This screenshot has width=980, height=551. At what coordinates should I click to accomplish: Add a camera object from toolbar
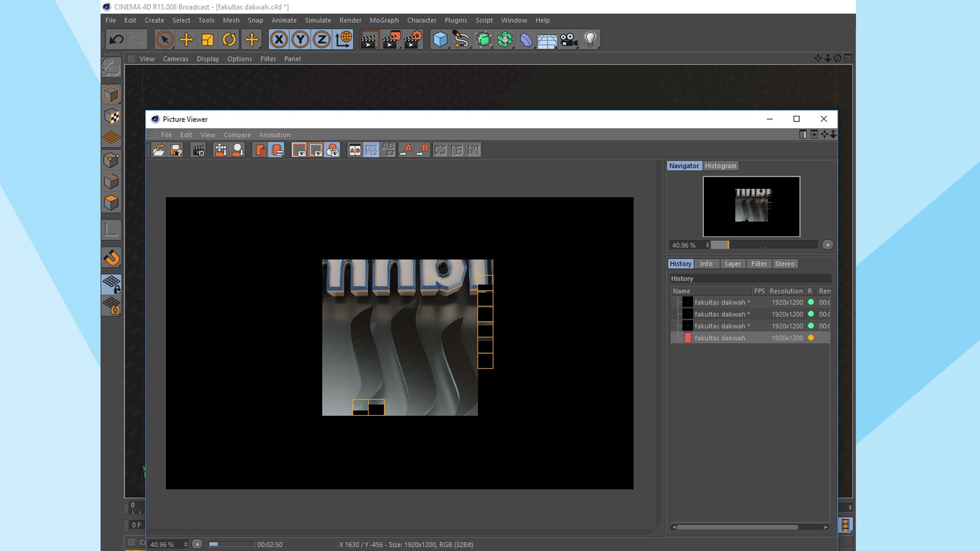point(569,39)
